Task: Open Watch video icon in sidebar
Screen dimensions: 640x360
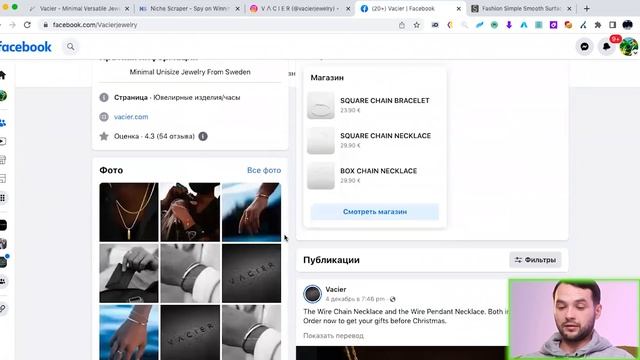Action: point(2,142)
